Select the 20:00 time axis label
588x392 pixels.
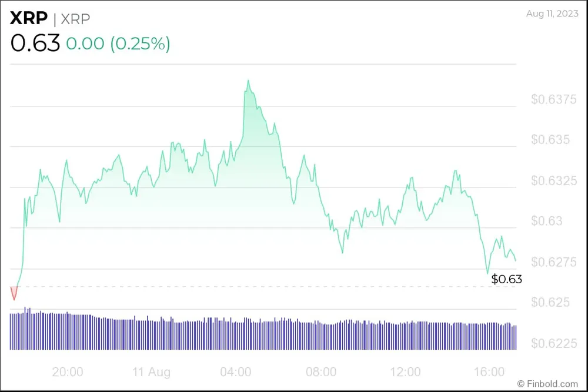pyautogui.click(x=68, y=372)
